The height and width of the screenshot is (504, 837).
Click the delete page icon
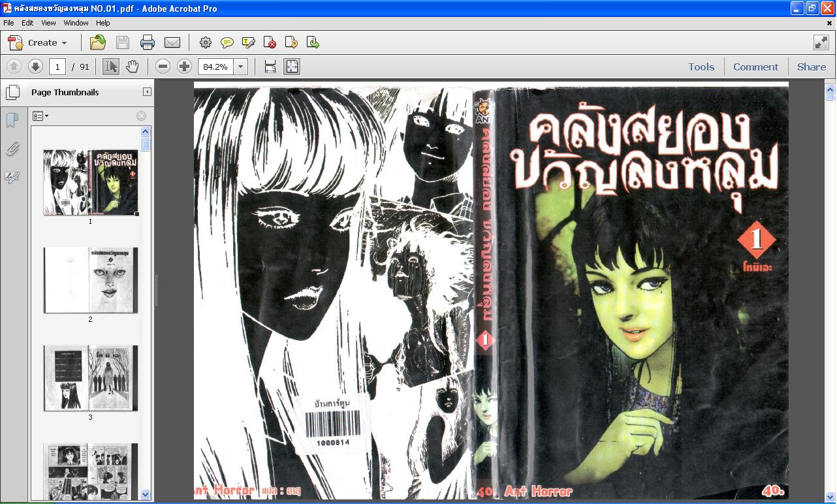270,43
